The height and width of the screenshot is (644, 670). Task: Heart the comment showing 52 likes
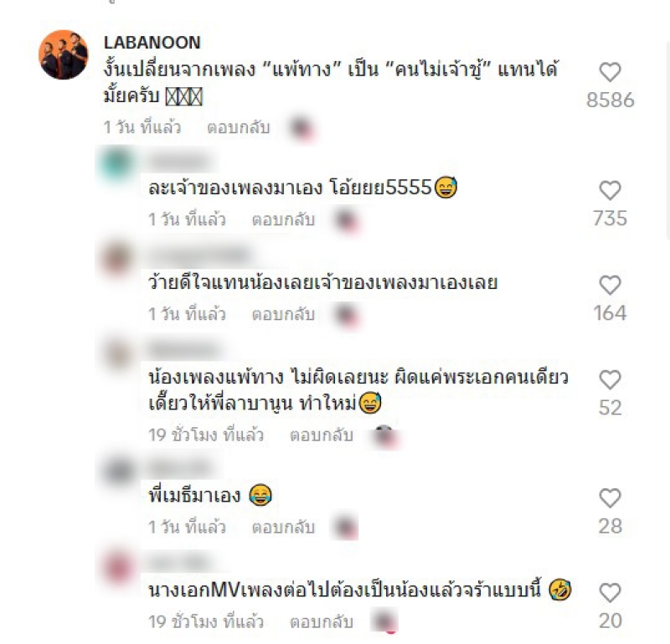click(610, 380)
